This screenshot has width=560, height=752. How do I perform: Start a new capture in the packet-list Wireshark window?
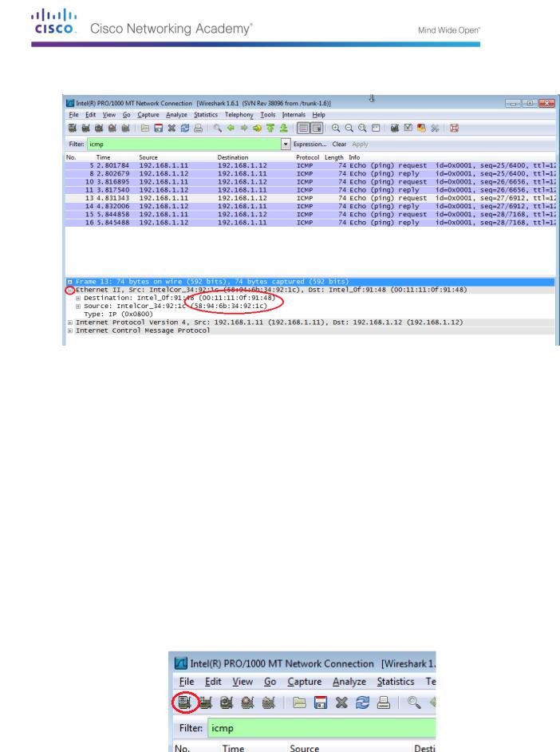point(99,128)
